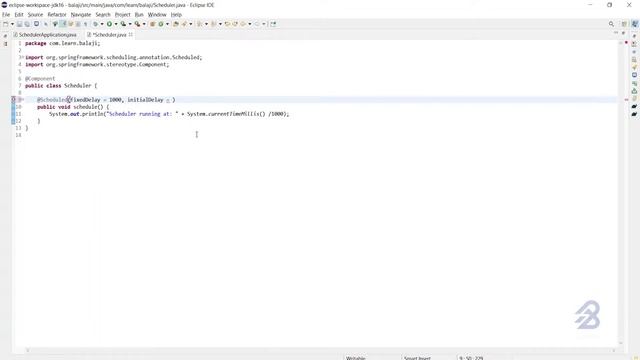This screenshot has height=360, width=640.
Task: Click the External Tools run icon
Action: pyautogui.click(x=138, y=24)
